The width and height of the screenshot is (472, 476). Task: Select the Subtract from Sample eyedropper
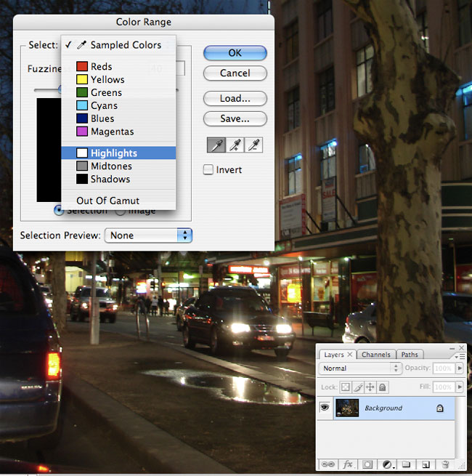[254, 146]
